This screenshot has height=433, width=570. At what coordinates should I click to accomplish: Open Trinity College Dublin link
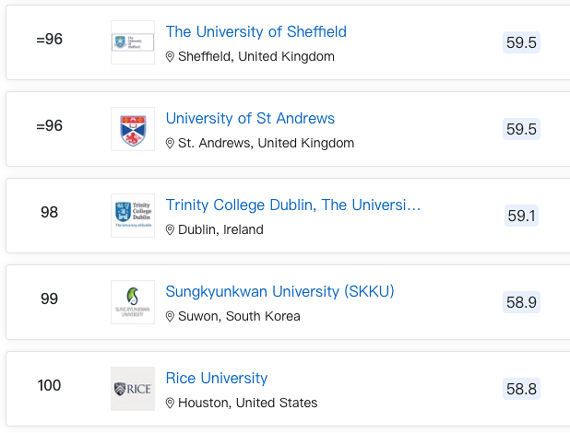point(293,205)
